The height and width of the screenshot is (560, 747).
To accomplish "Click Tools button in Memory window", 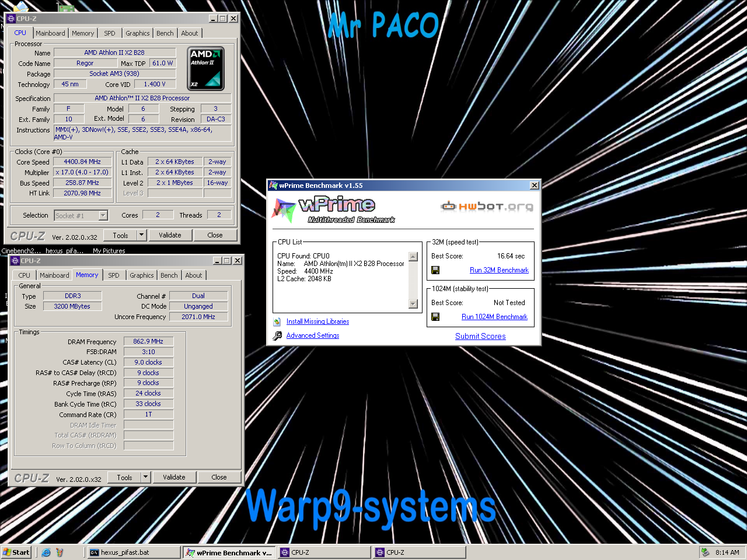I will click(x=124, y=477).
